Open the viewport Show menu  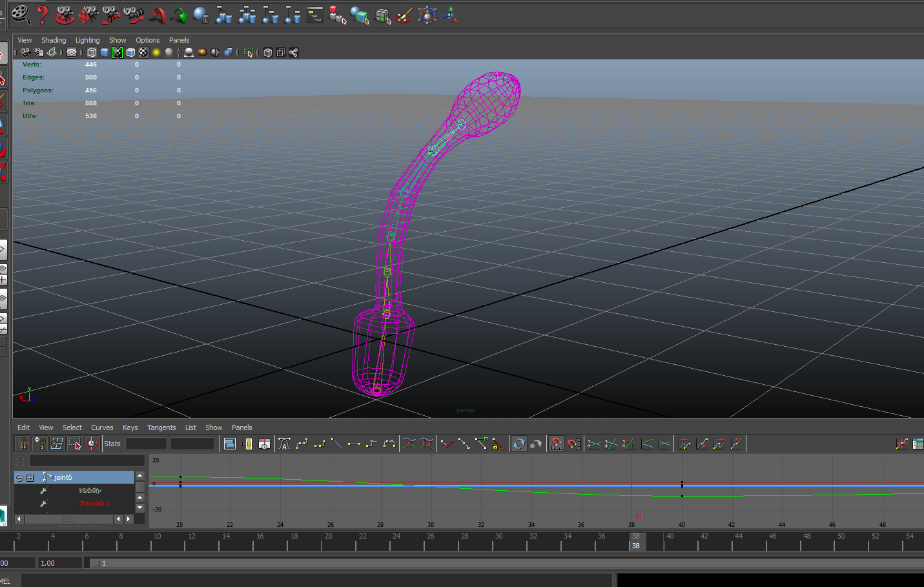click(x=118, y=40)
